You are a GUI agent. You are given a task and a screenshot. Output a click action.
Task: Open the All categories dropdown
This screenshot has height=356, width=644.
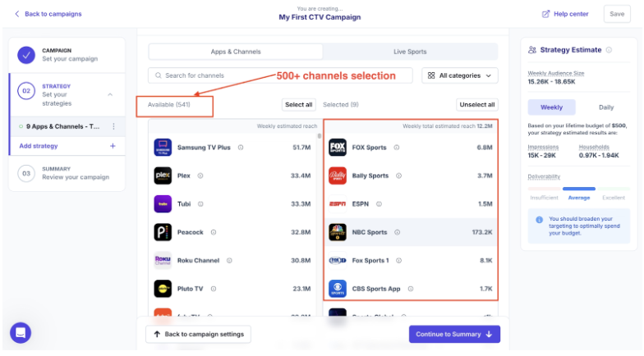460,75
